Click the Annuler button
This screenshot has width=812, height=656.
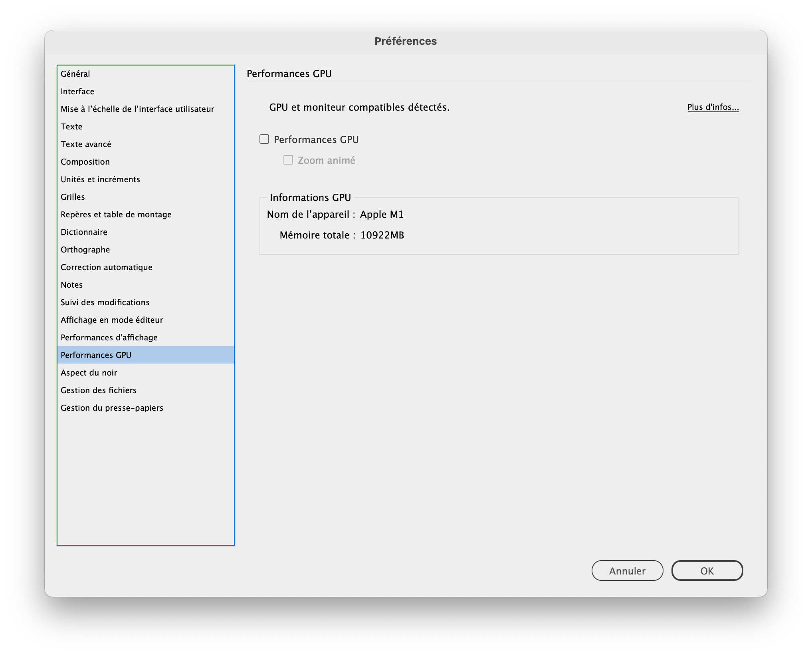pos(627,571)
